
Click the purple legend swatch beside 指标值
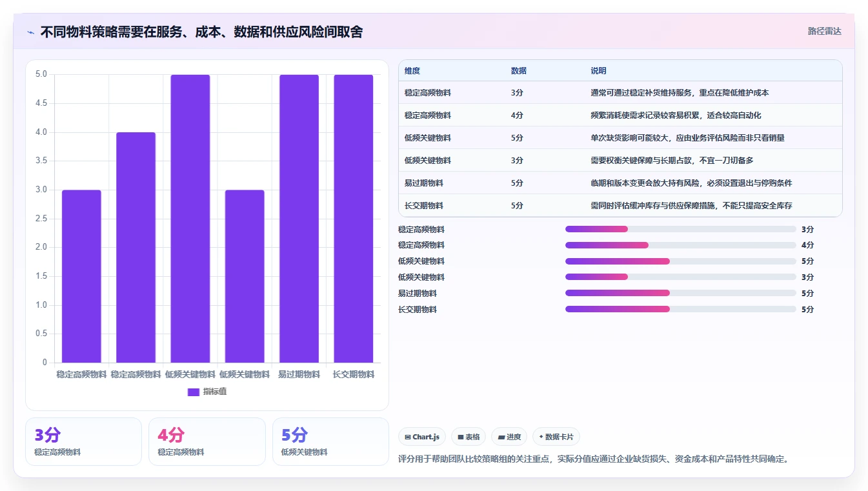[194, 392]
